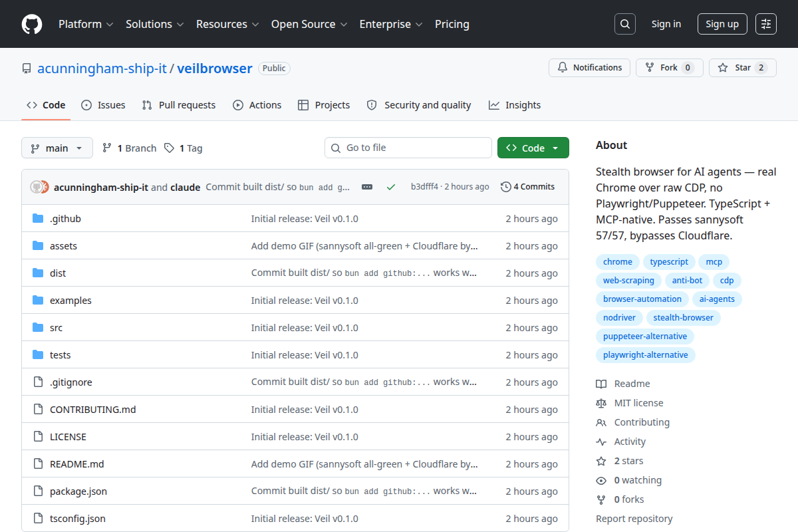Click the green commit status checkmark
This screenshot has width=798, height=532.
pyautogui.click(x=391, y=187)
